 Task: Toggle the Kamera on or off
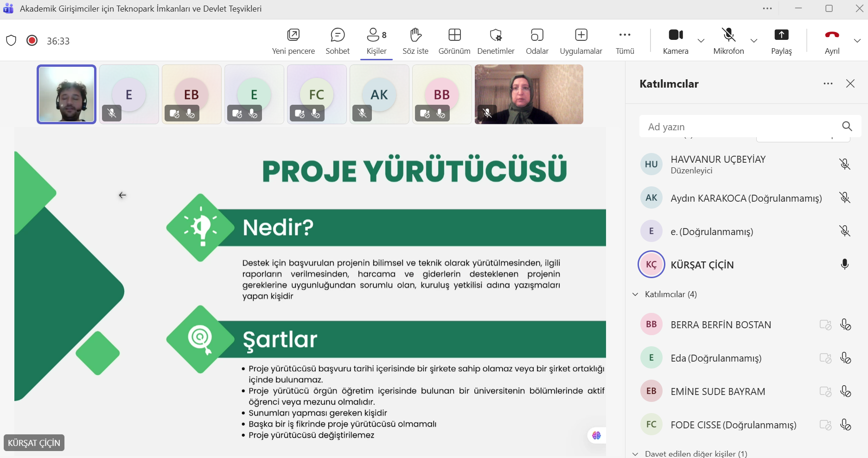point(675,41)
